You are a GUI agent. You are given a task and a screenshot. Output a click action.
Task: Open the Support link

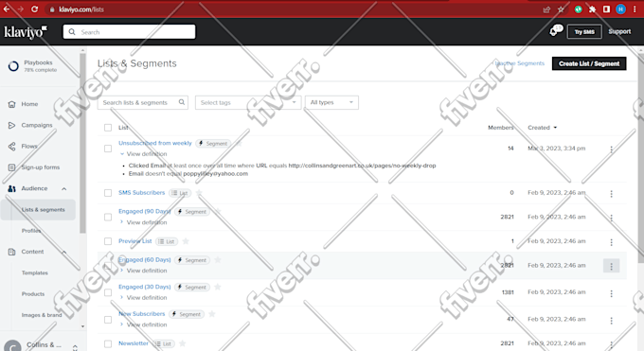pos(619,31)
